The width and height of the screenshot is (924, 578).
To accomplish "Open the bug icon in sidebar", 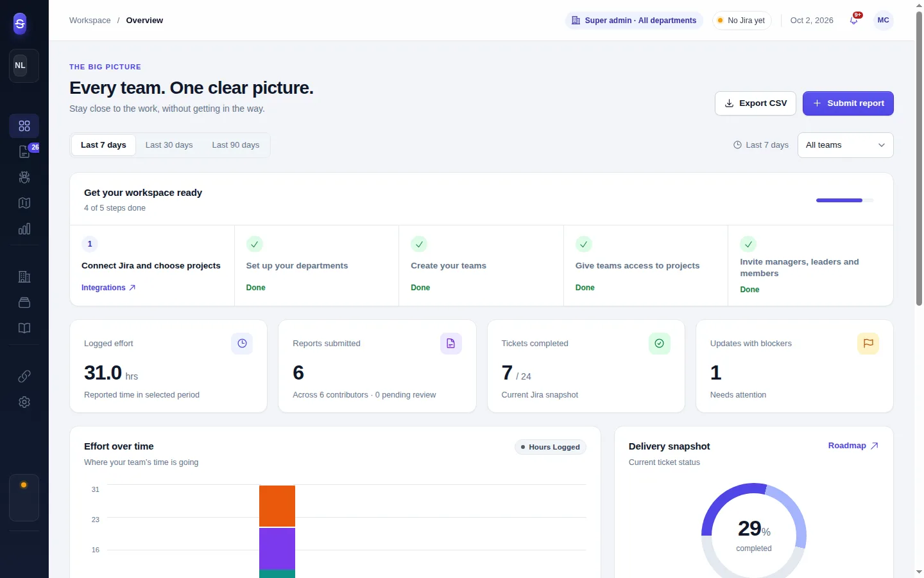I will (x=24, y=177).
